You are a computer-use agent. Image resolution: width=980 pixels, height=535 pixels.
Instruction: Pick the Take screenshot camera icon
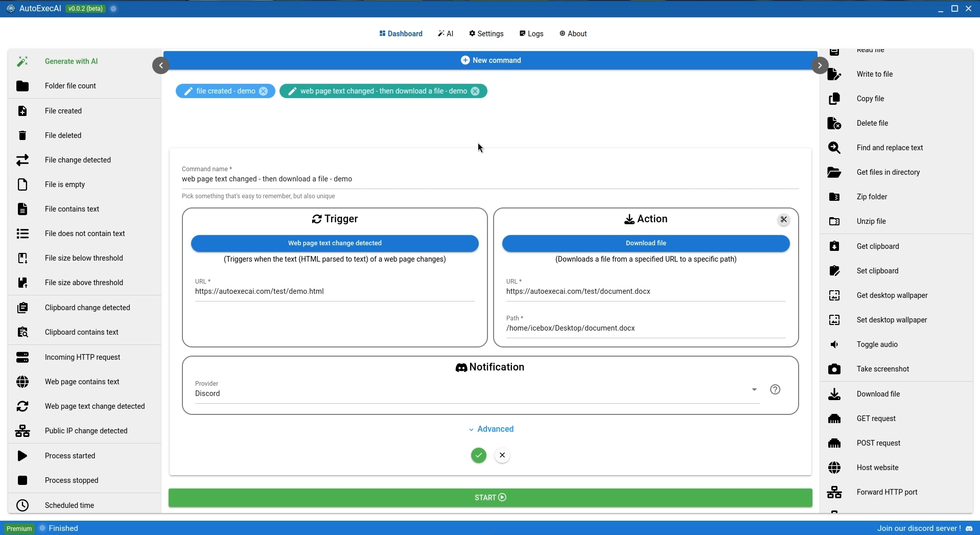834,369
